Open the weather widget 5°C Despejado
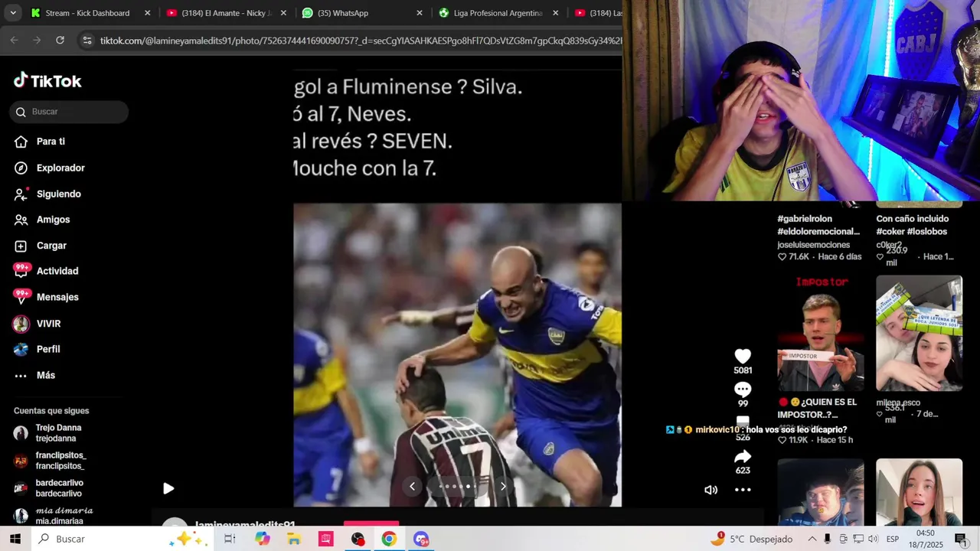 pyautogui.click(x=751, y=539)
